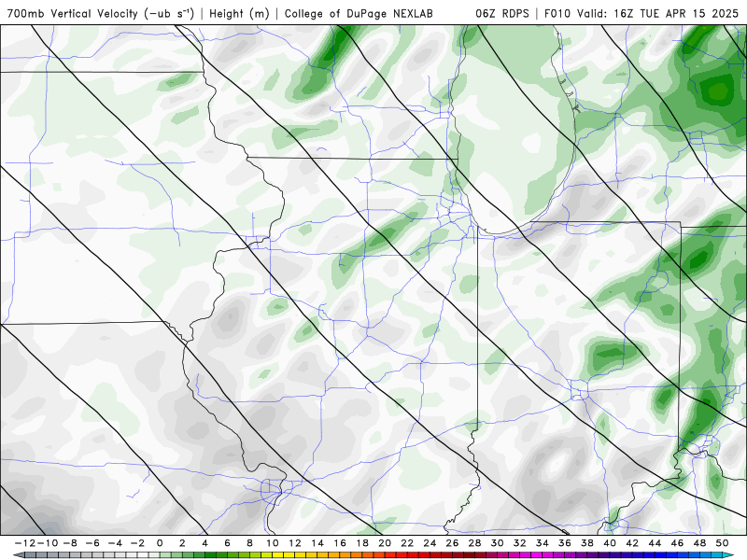The image size is (747, 560).
Task: Click the 26 label on the color scale
Action: coord(452,543)
